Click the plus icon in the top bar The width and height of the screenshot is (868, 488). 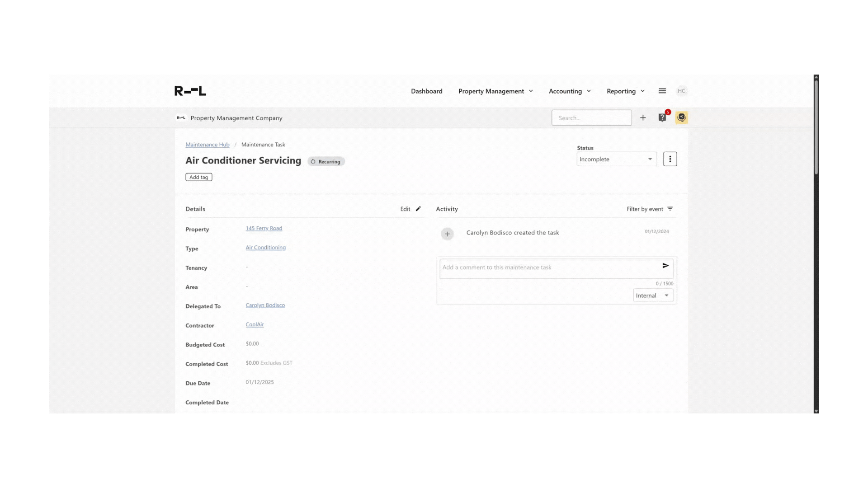pos(643,117)
